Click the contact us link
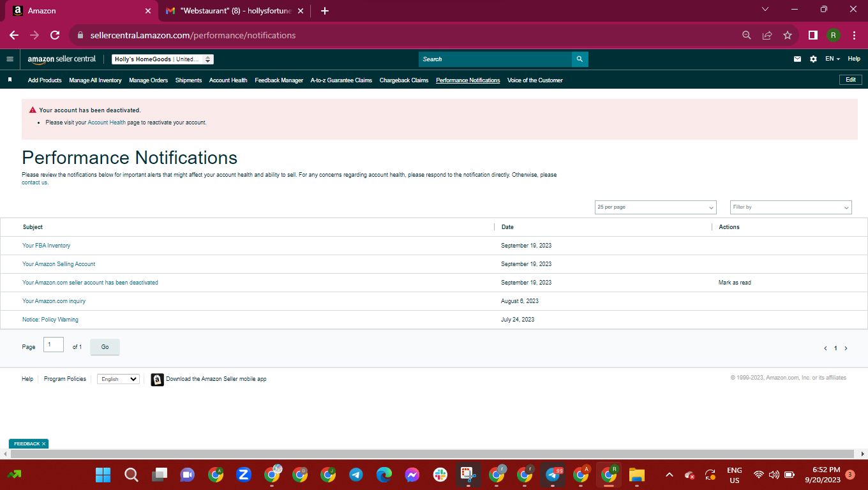The width and height of the screenshot is (868, 490). click(x=35, y=182)
